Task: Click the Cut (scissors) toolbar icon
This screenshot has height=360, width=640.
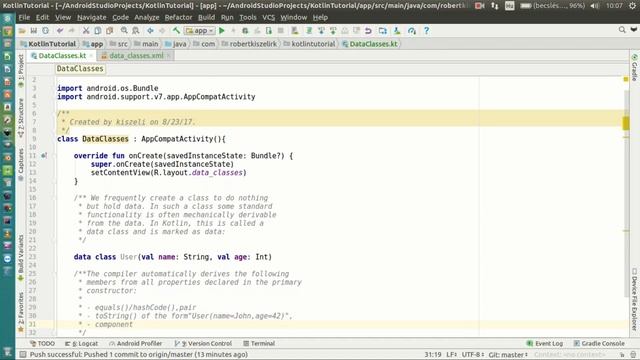Action: (86, 31)
